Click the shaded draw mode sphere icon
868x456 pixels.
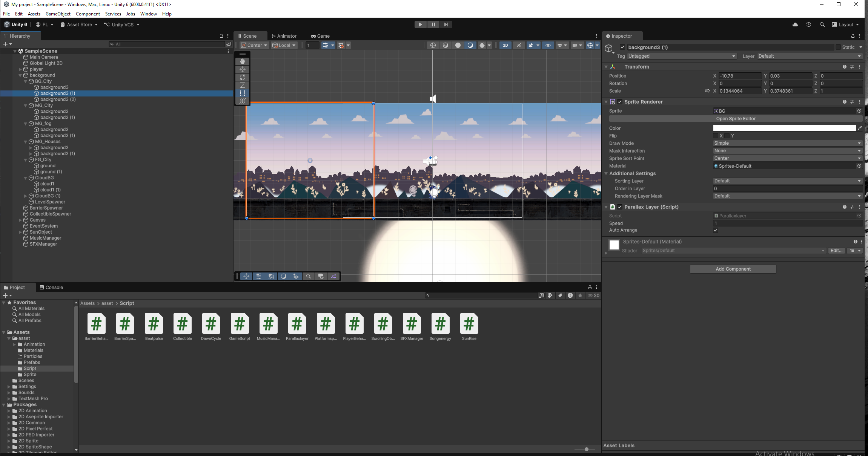[x=470, y=45]
